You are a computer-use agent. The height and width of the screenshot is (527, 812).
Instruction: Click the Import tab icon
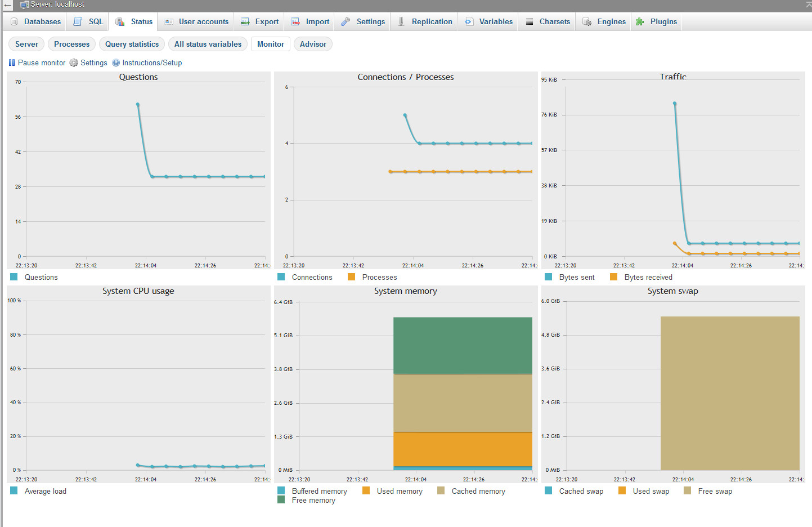point(295,21)
